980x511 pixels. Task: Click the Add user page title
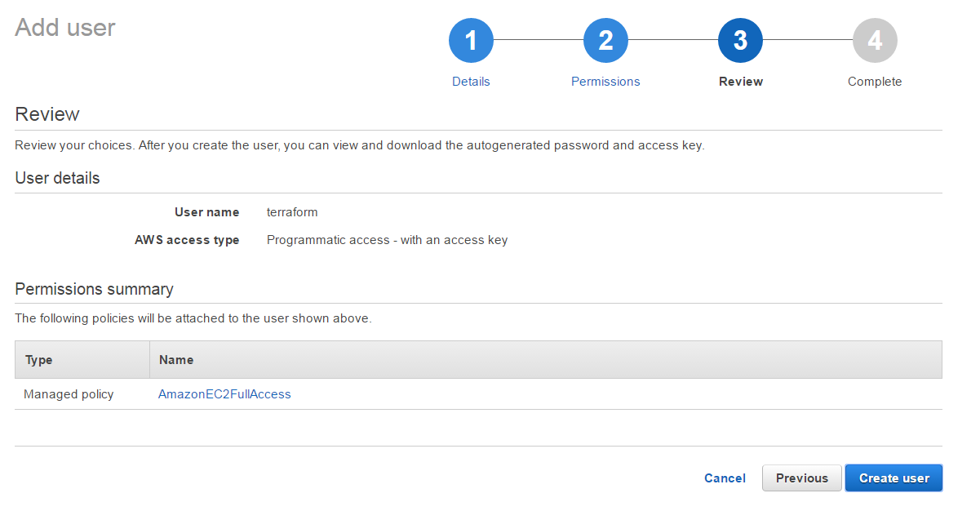tap(65, 28)
